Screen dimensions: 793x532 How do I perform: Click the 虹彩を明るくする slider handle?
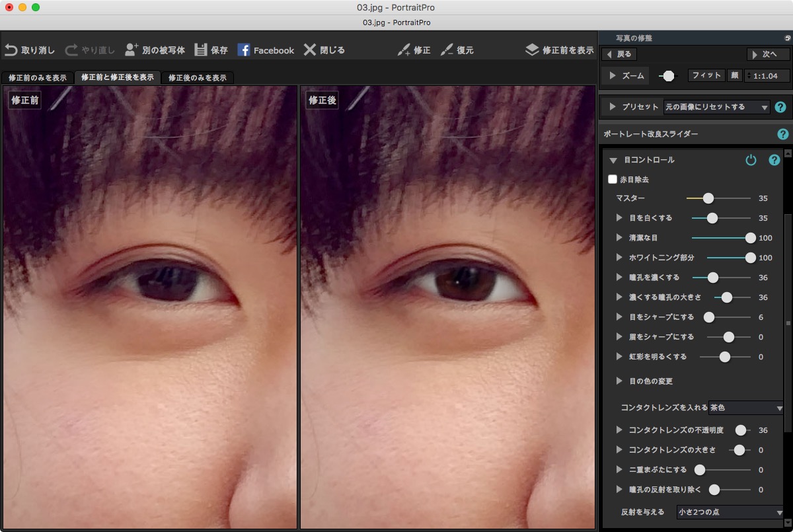(x=725, y=356)
